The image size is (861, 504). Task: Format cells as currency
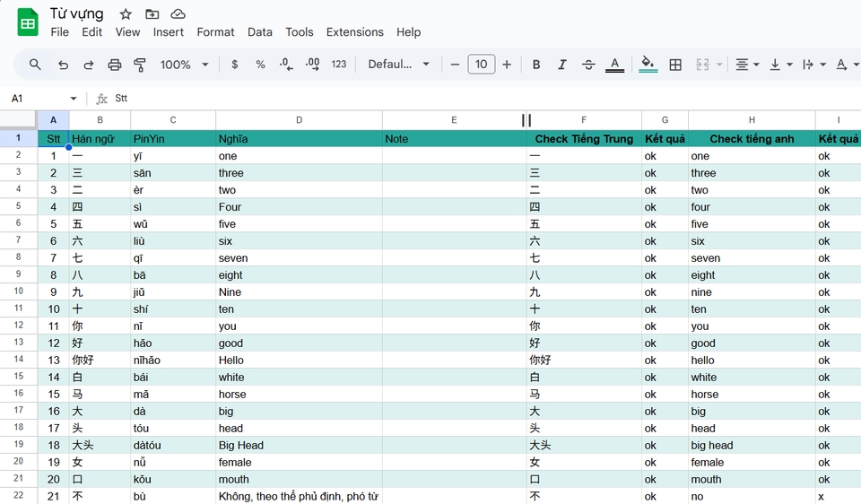(x=235, y=65)
